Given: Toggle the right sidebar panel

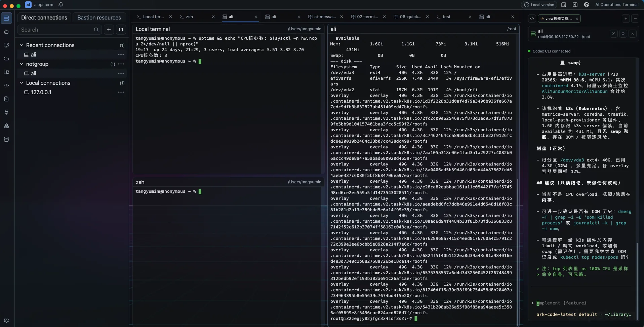Looking at the screenshot, I should pos(575,5).
